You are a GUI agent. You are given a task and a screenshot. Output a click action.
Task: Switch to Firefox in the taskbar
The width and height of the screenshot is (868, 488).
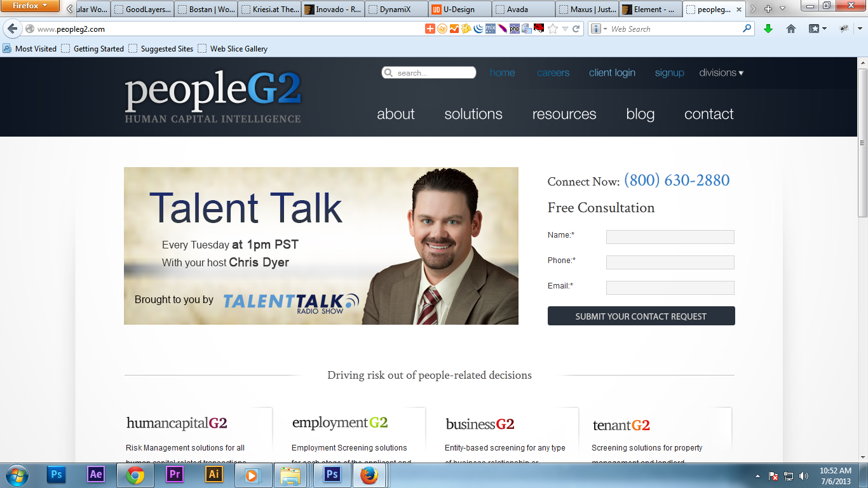tap(369, 475)
